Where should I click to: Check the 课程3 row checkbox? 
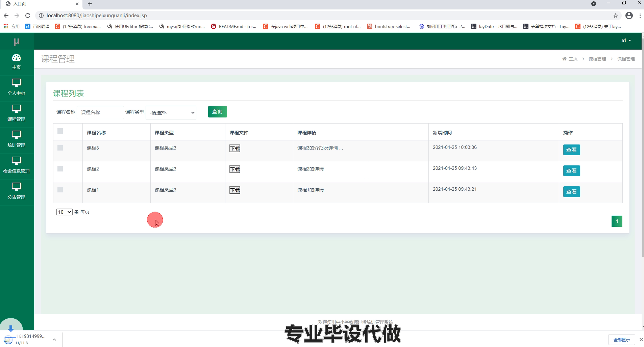pyautogui.click(x=60, y=148)
